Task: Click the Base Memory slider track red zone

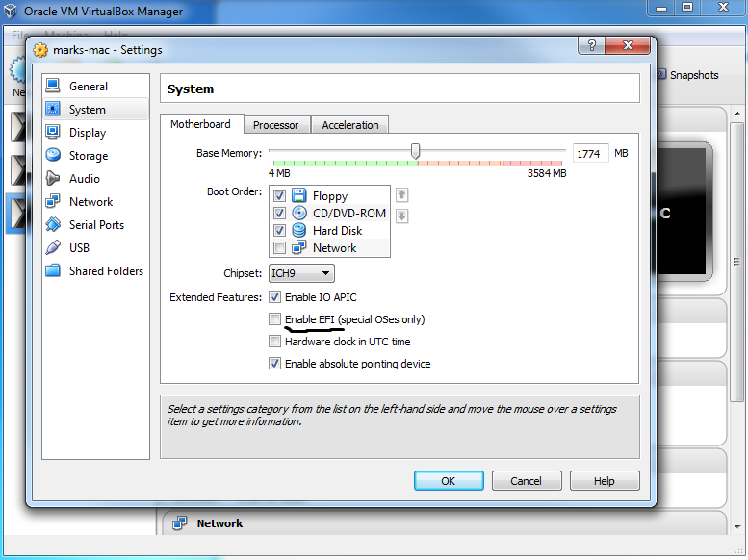Action: coord(532,164)
